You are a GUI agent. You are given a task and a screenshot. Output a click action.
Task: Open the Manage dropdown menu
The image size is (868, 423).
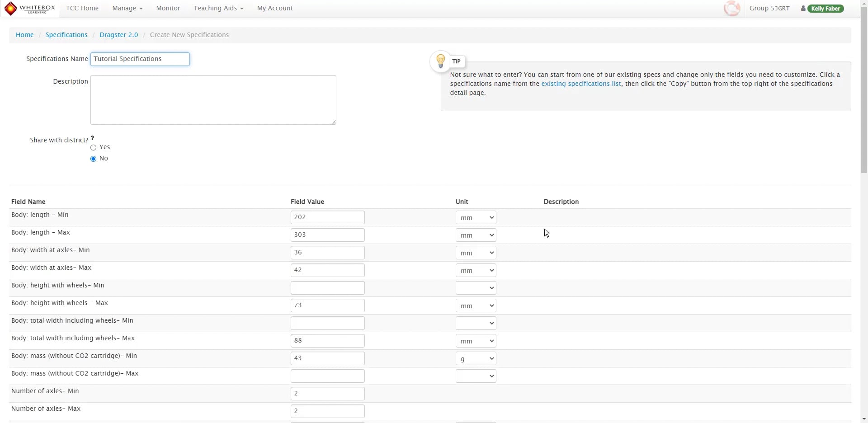[x=127, y=8]
